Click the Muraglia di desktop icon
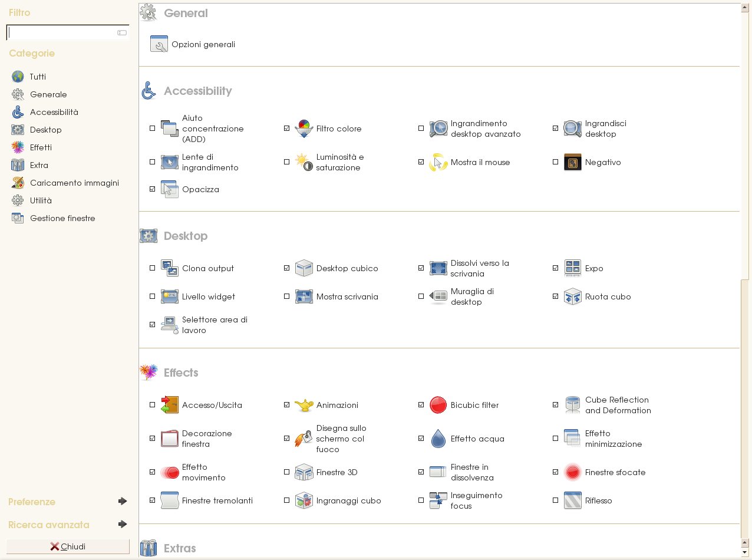This screenshot has width=752, height=560. coord(438,297)
